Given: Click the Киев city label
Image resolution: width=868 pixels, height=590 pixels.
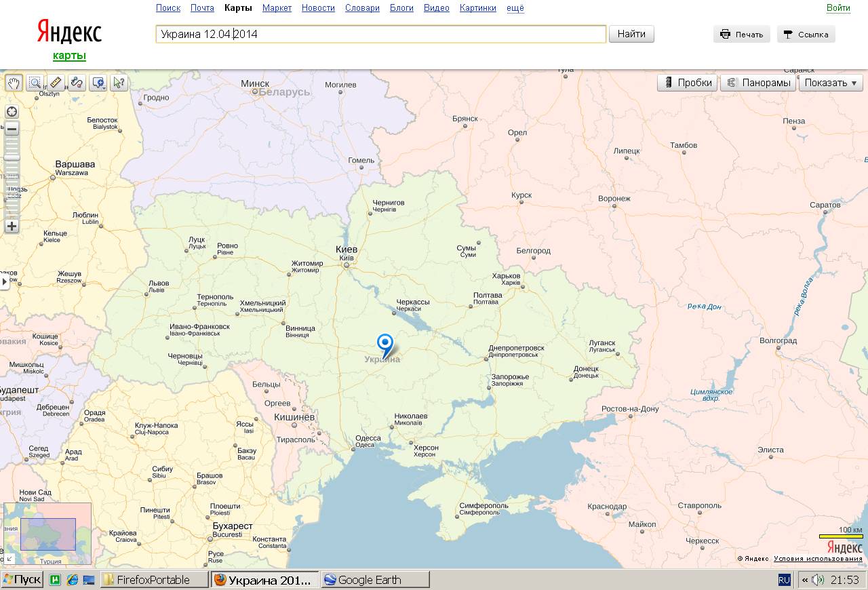Looking at the screenshot, I should [347, 250].
